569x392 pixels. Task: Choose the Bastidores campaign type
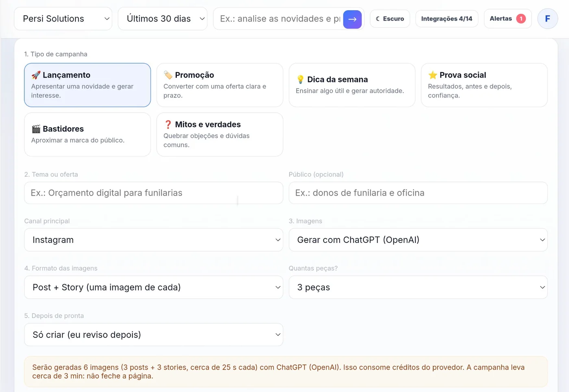tap(87, 134)
